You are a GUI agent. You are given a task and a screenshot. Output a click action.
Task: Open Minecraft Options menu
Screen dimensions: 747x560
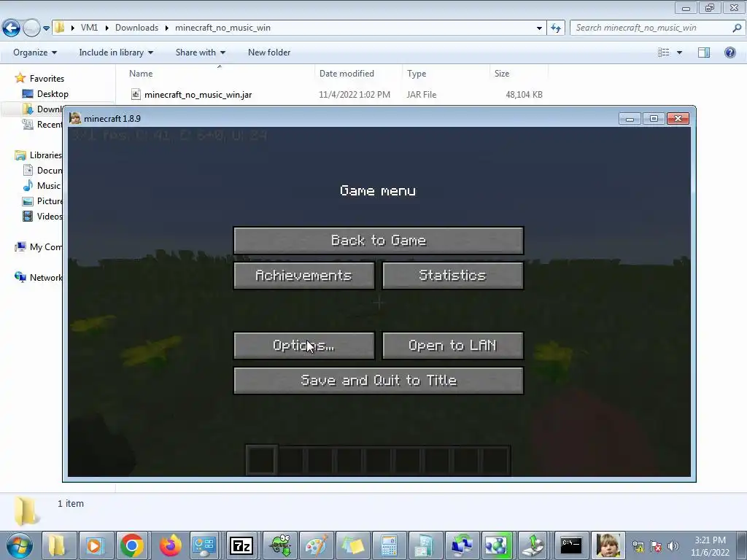[304, 346]
